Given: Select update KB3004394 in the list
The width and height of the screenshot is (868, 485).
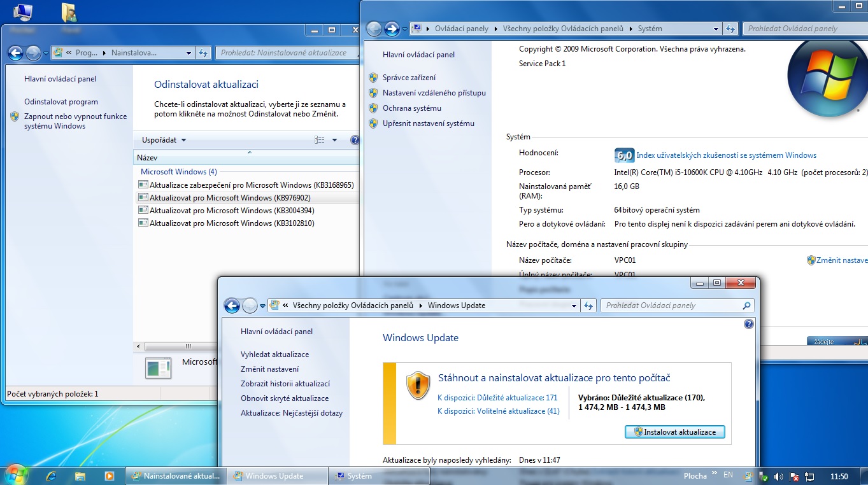Looking at the screenshot, I should coord(226,211).
